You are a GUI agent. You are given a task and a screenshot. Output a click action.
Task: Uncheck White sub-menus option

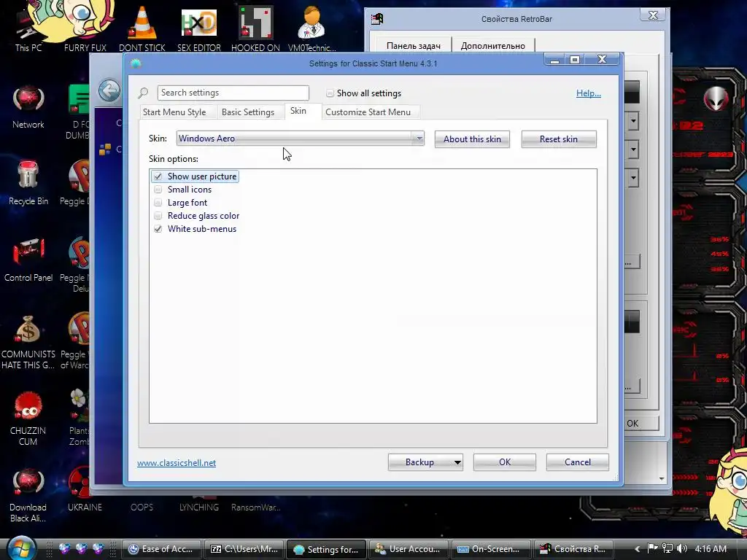(x=158, y=229)
